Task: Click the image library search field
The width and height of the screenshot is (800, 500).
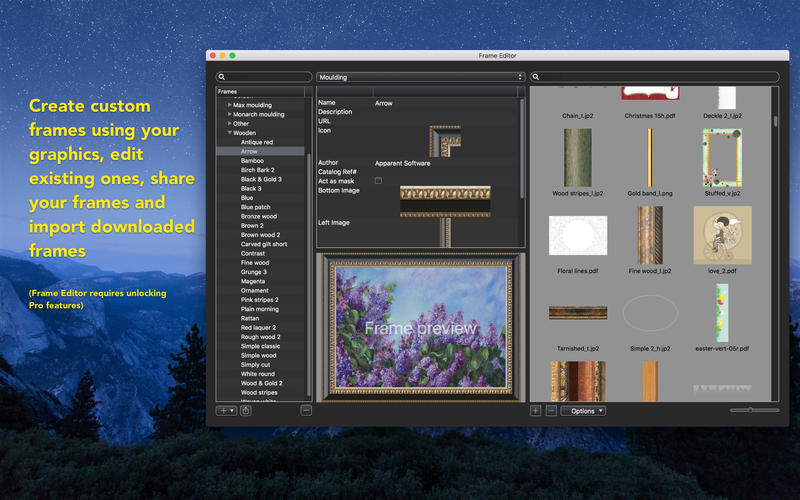Action: (x=655, y=76)
